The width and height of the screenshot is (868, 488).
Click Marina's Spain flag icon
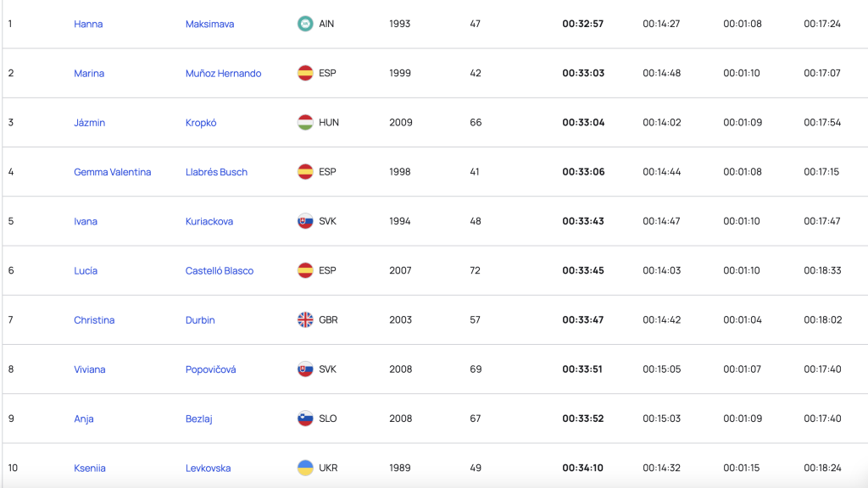[x=305, y=73]
